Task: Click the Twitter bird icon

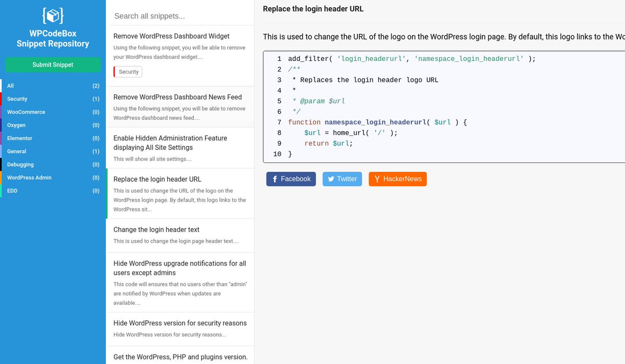Action: (x=331, y=179)
